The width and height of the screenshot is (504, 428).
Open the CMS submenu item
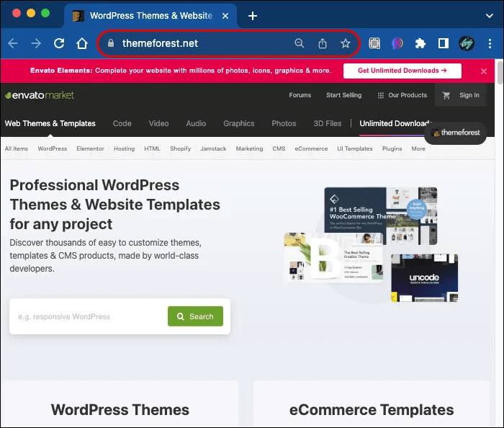tap(279, 148)
